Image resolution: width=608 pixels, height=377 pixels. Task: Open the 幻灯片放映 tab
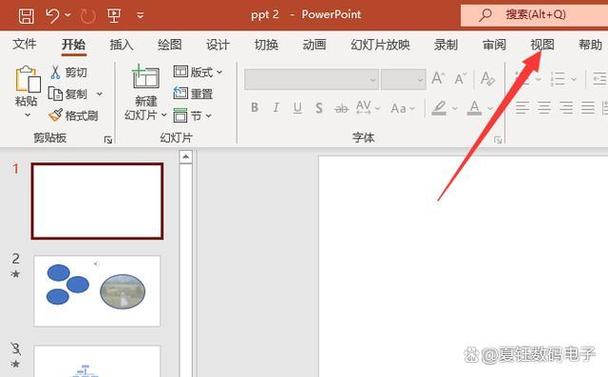[380, 45]
